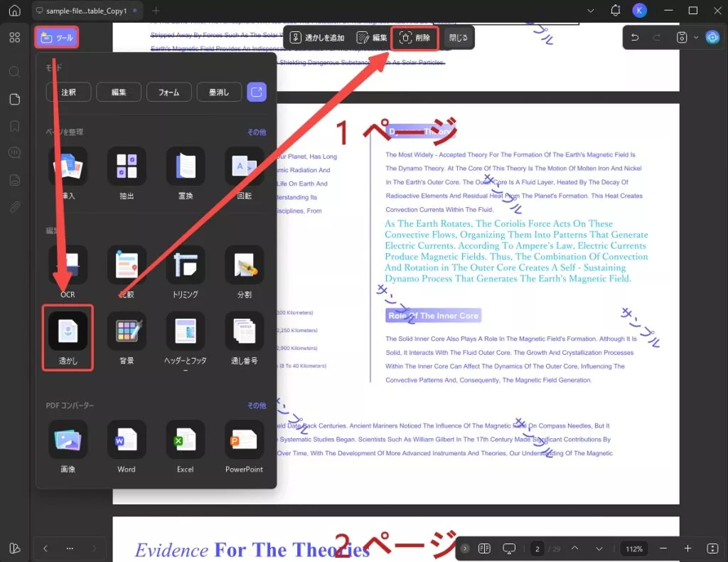Click the redo button

(x=656, y=38)
